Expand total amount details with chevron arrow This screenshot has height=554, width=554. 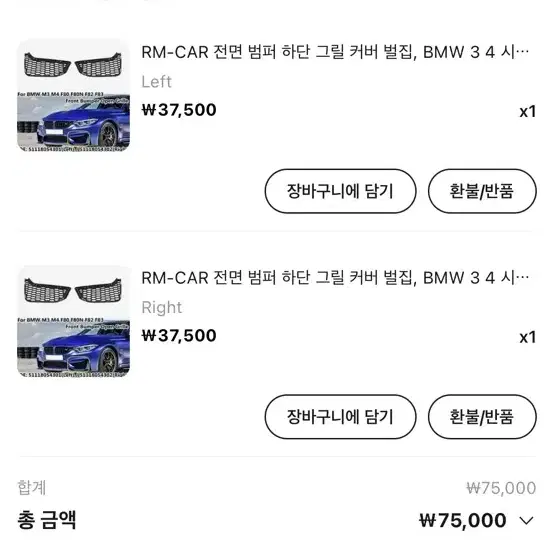pos(526,520)
